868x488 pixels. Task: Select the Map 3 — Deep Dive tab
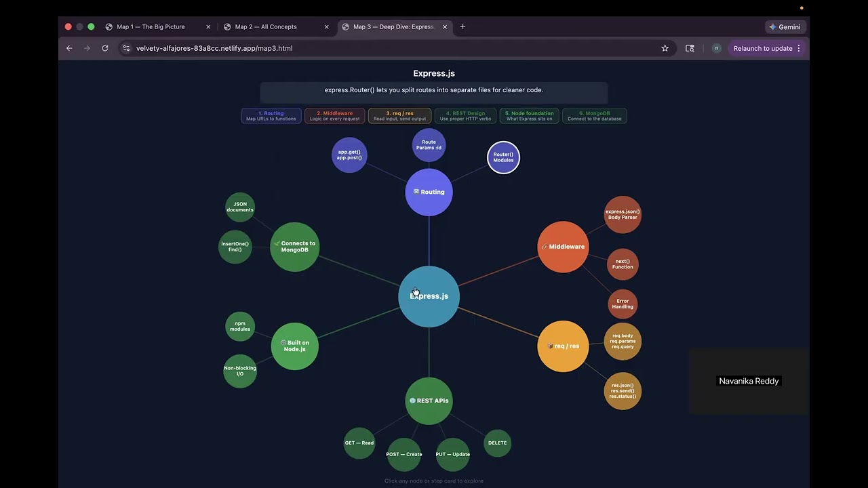tap(393, 27)
